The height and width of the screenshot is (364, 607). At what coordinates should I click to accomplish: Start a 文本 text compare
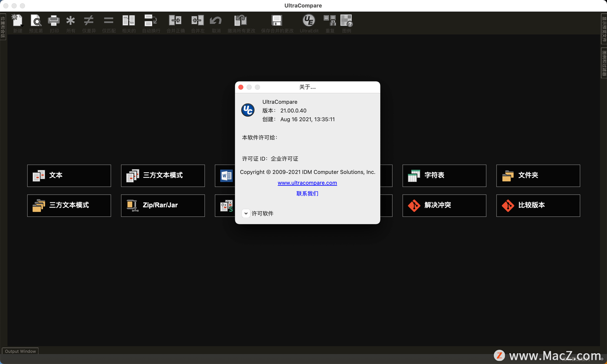point(69,176)
